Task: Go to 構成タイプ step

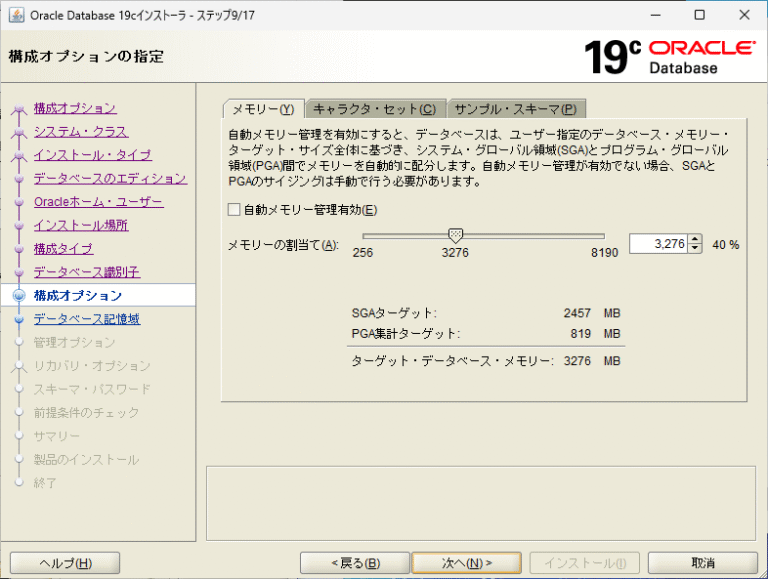Action: tap(63, 249)
